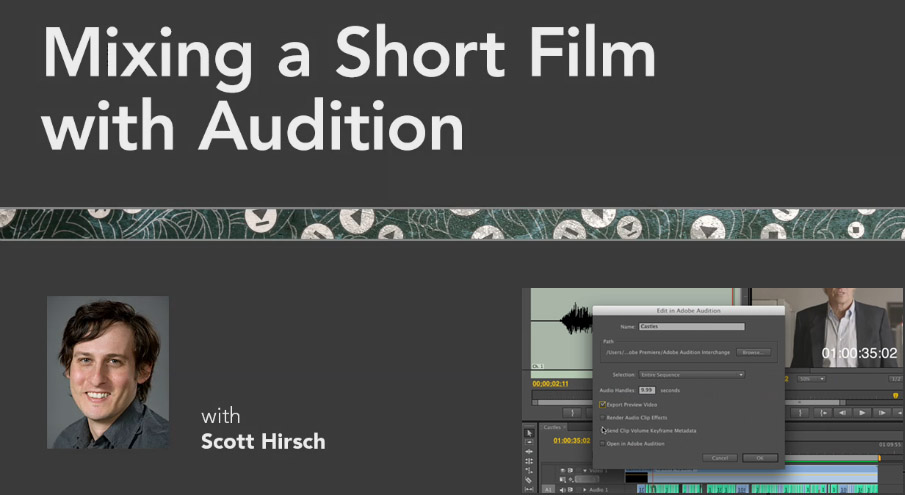Select the Track Select tool
This screenshot has height=495, width=905.
(x=529, y=442)
